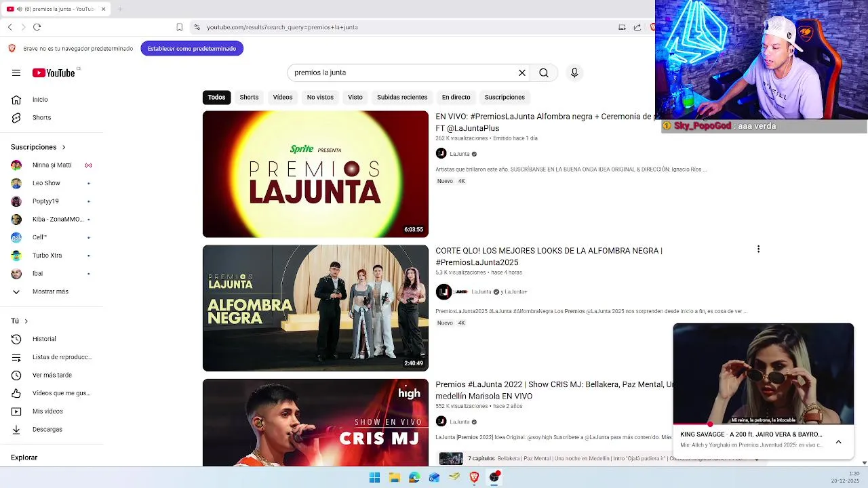Open Alfombra Negra 2:40:49 thumbnail
Screen dimensions: 868x488
coord(315,308)
